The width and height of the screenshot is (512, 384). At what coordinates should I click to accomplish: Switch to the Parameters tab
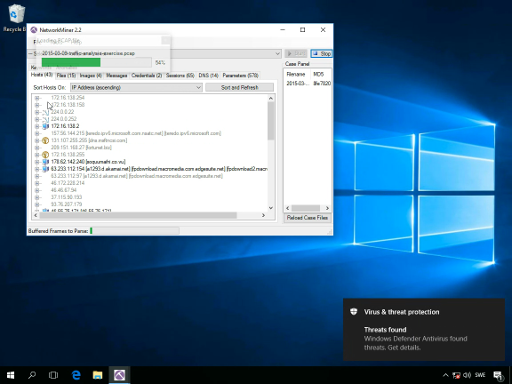point(240,76)
